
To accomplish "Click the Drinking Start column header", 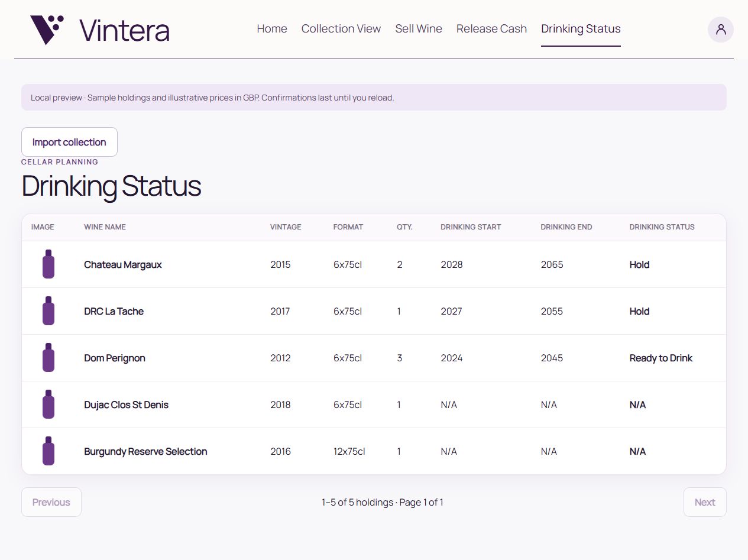I will (471, 227).
